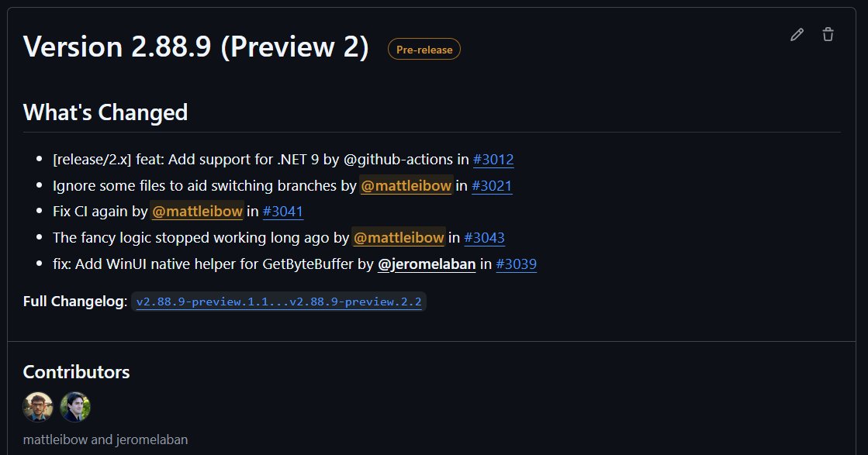The image size is (868, 455).
Task: Click @mattleibow in the fancy logic bullet
Action: (x=399, y=238)
